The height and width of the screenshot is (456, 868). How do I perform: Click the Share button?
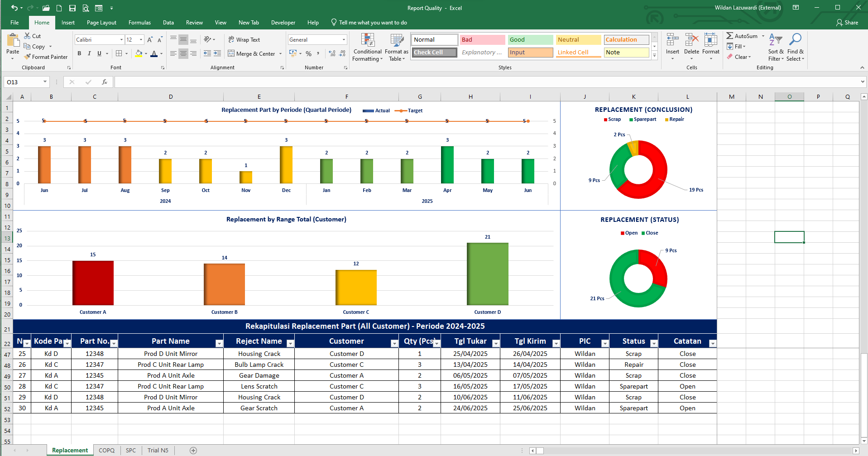click(847, 23)
